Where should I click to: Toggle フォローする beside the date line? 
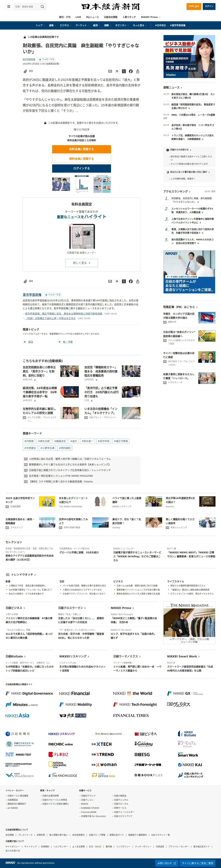[46, 59]
